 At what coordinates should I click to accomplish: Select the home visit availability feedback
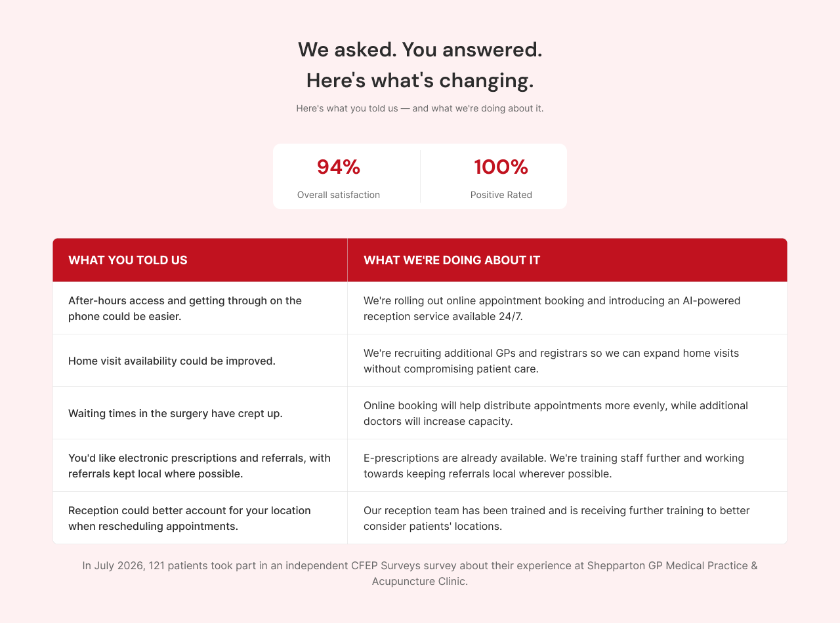(x=200, y=361)
